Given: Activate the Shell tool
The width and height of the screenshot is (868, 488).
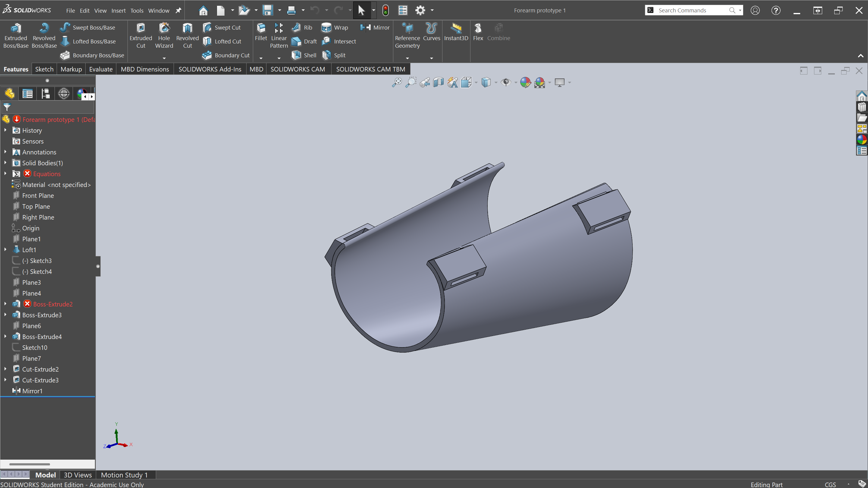Looking at the screenshot, I should 304,55.
